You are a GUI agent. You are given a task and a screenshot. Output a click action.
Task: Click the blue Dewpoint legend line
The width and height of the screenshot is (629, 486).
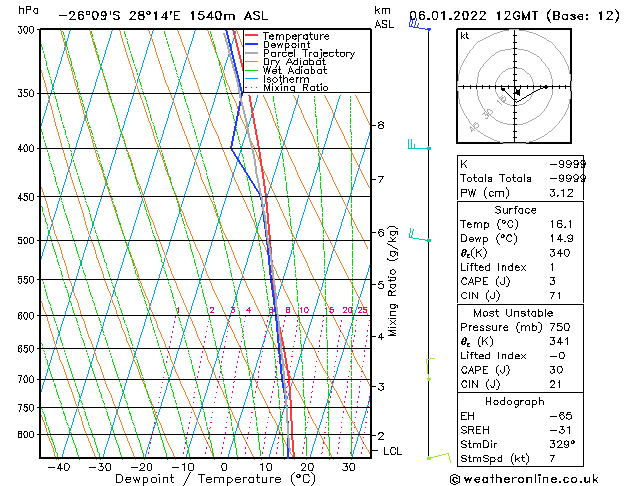(251, 45)
